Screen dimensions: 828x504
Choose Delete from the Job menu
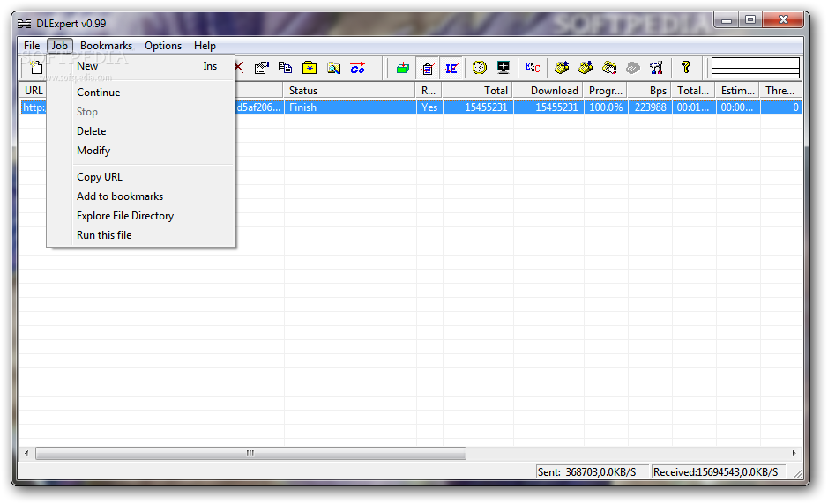[141, 131]
